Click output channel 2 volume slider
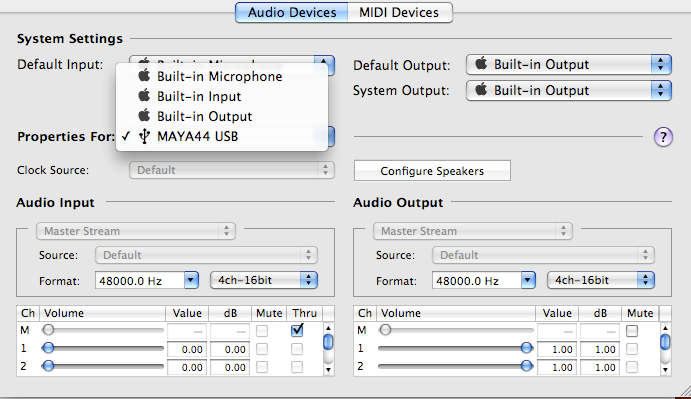The image size is (691, 399). pyautogui.click(x=456, y=366)
